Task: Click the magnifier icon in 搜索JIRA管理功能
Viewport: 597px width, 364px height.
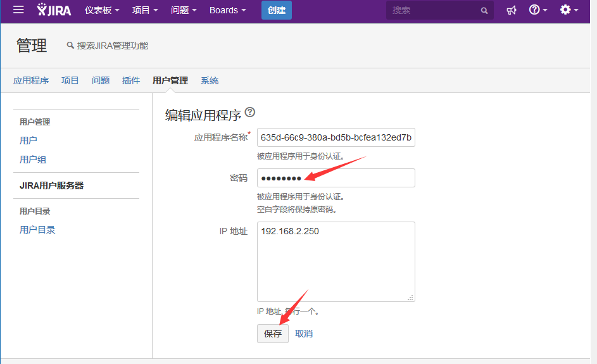Action: (x=70, y=46)
